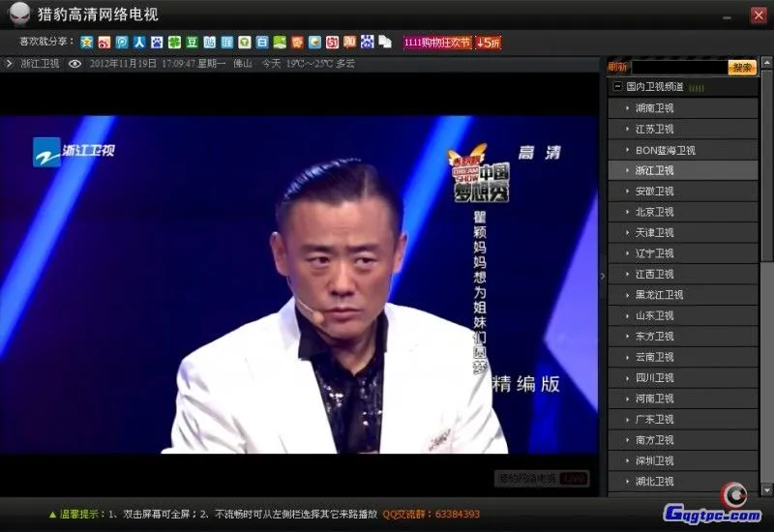
Task: Click the QQ交流群 number 63384393
Action: (457, 515)
